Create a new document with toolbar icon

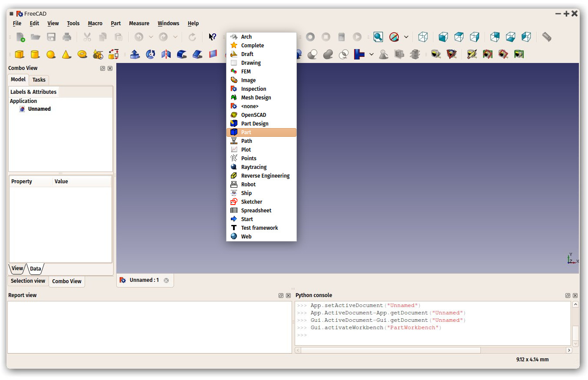coord(20,37)
